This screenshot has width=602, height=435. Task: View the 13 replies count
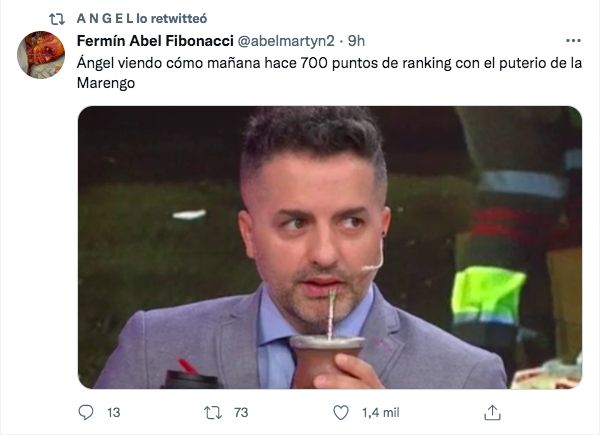[113, 413]
